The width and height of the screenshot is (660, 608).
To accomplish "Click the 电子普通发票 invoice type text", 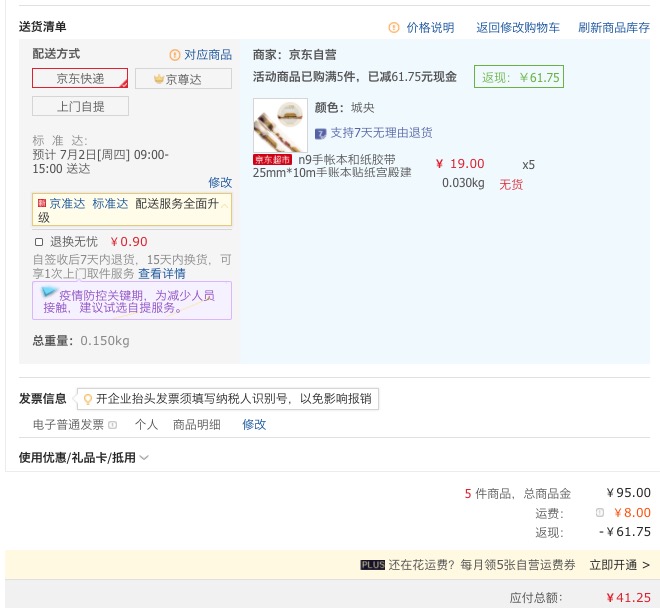I will point(68,424).
